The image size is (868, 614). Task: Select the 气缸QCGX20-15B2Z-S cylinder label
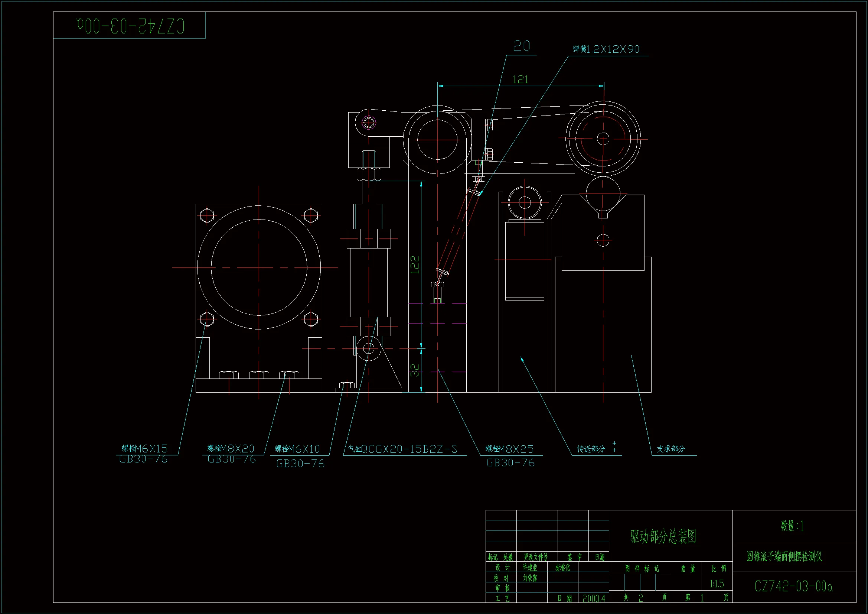(402, 449)
